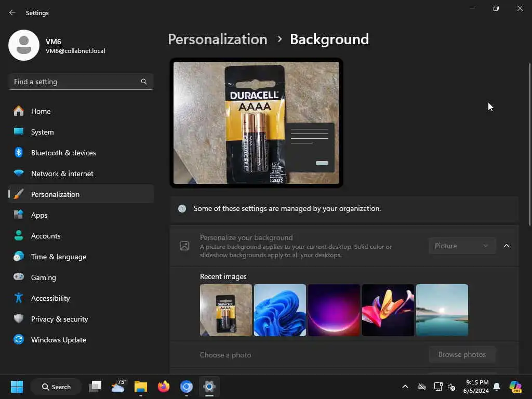Screen dimensions: 532x399
Task: Open Home in the Settings sidebar
Action: 81,111
